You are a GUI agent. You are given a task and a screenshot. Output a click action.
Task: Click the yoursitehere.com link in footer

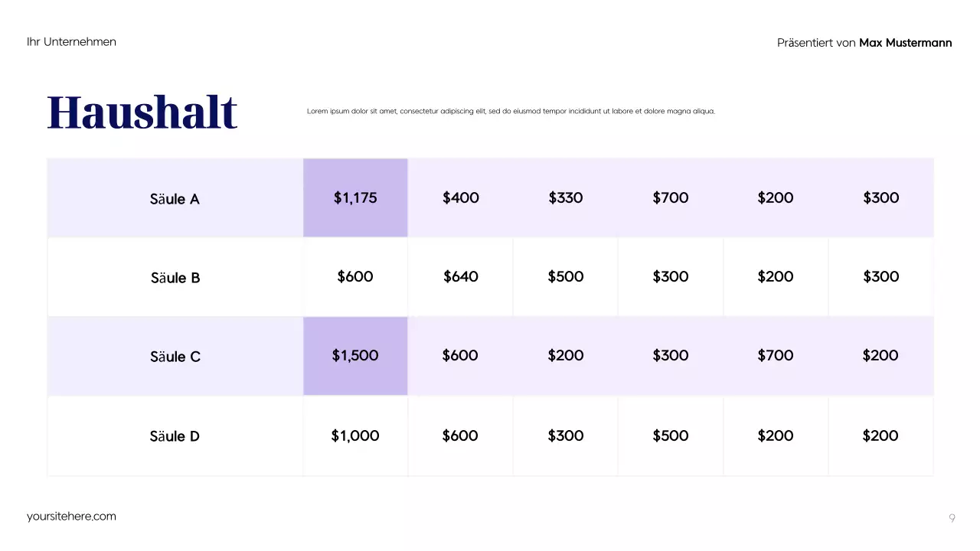pos(71,517)
